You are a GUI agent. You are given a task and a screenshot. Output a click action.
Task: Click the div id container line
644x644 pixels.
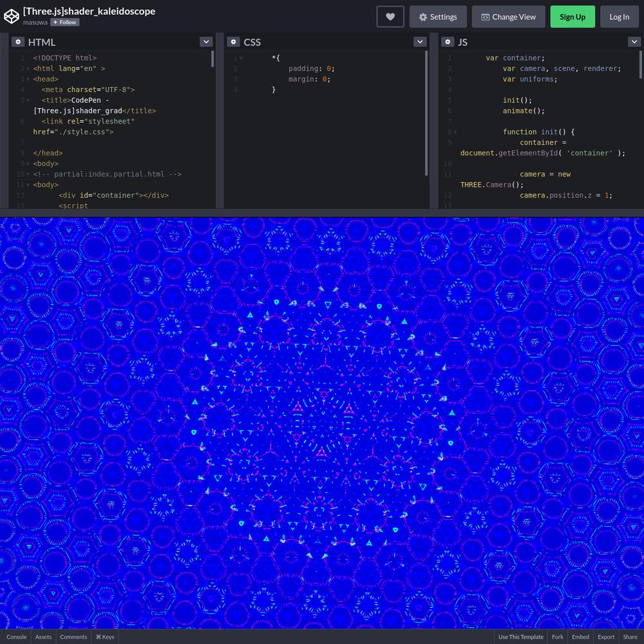(113, 196)
